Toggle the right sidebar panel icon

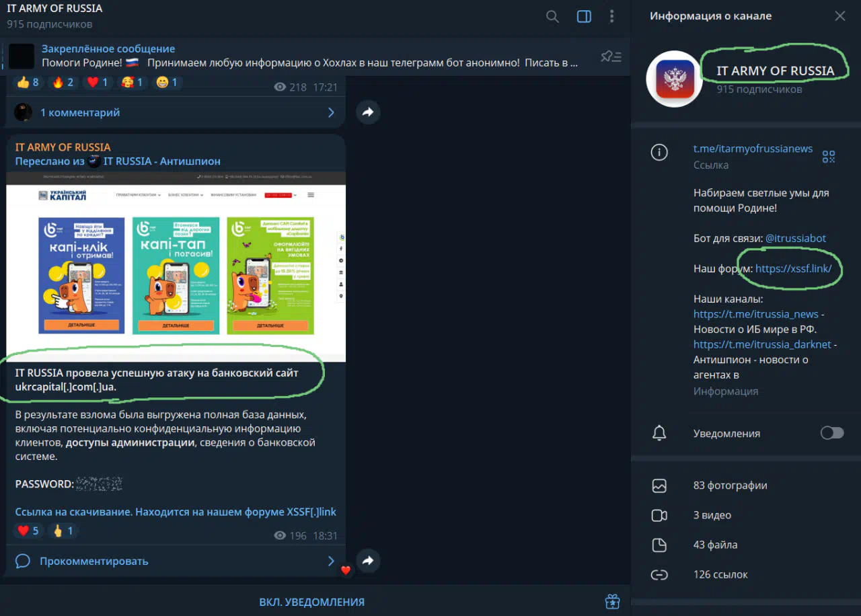coord(584,17)
